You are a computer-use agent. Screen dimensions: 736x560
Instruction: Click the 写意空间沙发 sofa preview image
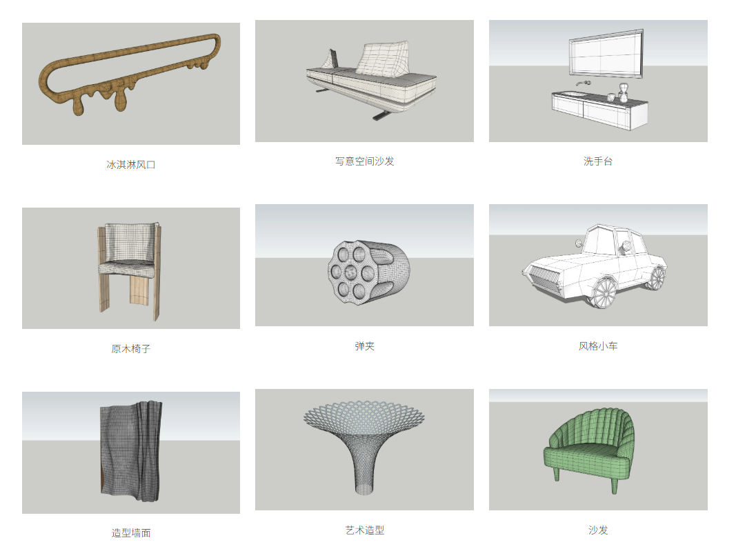(x=364, y=81)
